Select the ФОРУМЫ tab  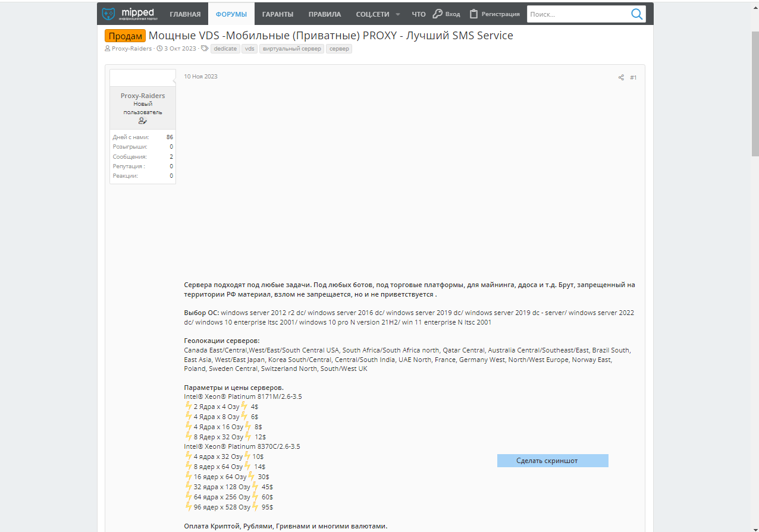click(x=231, y=14)
